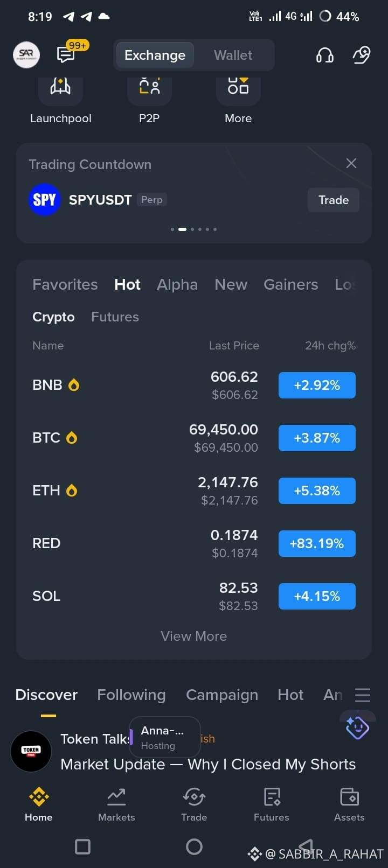The width and height of the screenshot is (388, 868).
Task: Switch market list to Futures
Action: (x=115, y=317)
